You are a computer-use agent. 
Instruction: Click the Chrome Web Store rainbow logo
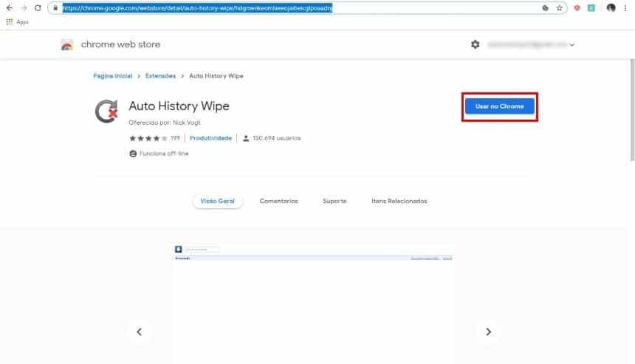tap(66, 44)
